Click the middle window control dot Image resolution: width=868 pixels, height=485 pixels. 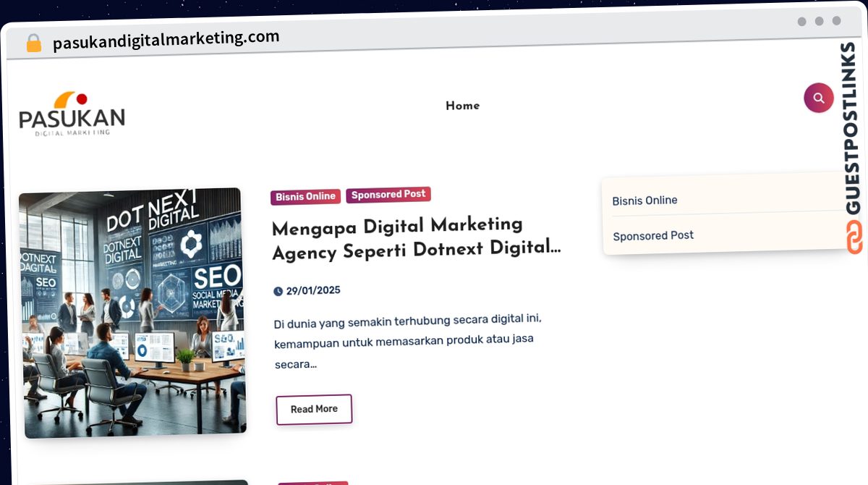coord(820,21)
